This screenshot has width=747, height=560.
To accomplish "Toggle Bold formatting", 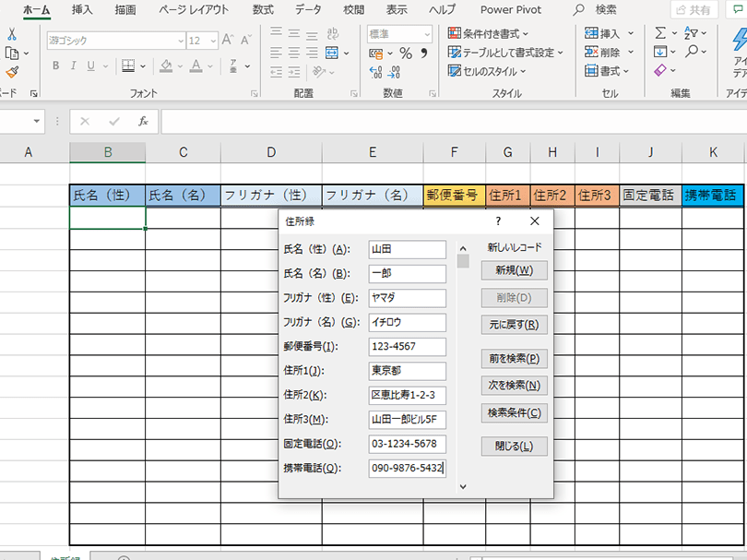I will pos(55,66).
